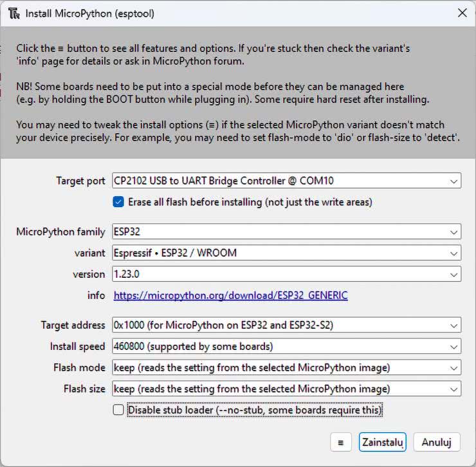Expand the Target address dropdown
This screenshot has width=476, height=467.
click(x=454, y=325)
